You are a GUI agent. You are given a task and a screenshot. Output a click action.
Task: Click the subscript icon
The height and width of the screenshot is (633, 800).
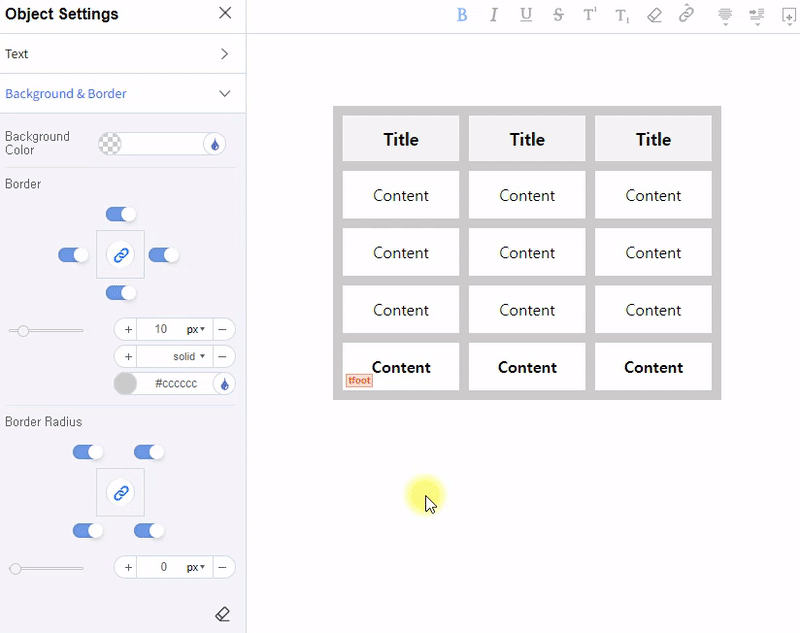(x=622, y=15)
